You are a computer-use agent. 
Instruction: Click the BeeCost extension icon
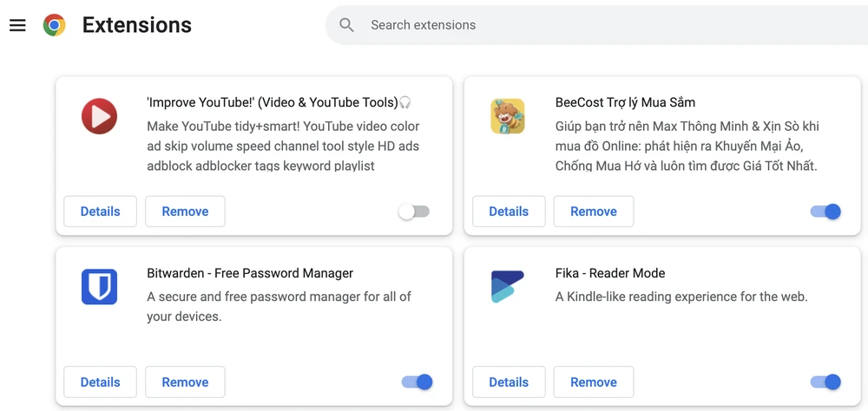tap(508, 116)
